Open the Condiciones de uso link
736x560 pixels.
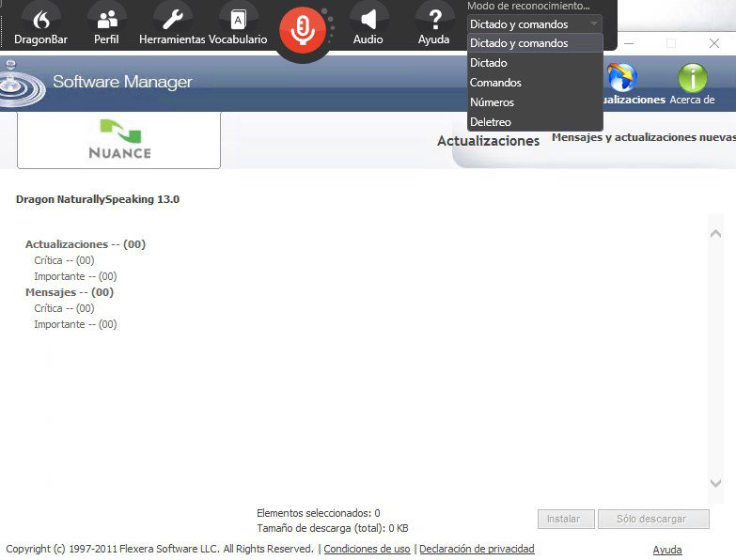367,549
